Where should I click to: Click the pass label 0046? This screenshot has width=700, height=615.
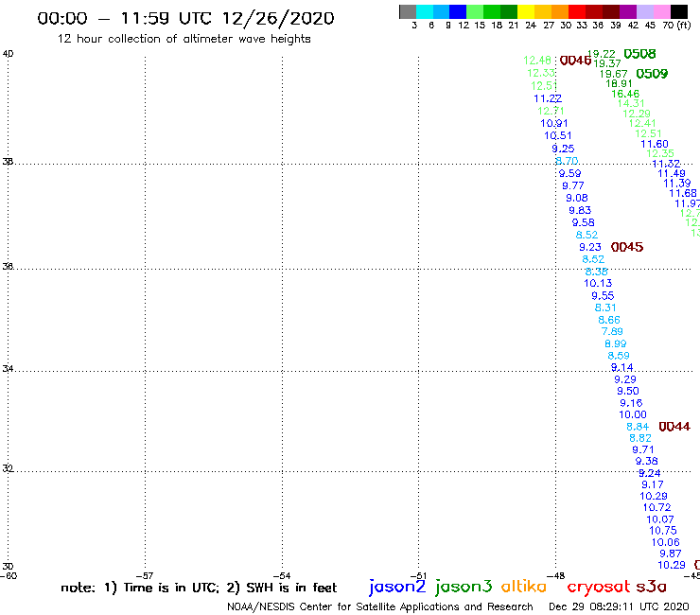[575, 61]
